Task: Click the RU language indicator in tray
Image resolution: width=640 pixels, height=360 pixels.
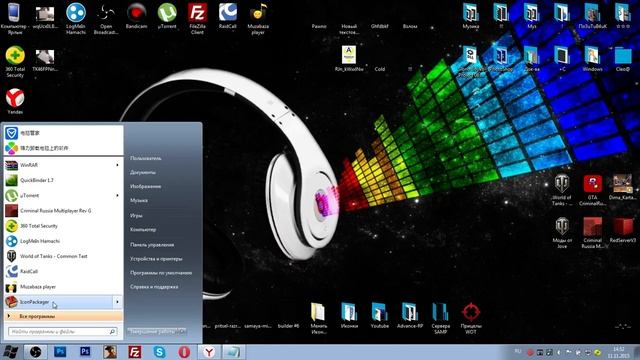Action: click(518, 351)
